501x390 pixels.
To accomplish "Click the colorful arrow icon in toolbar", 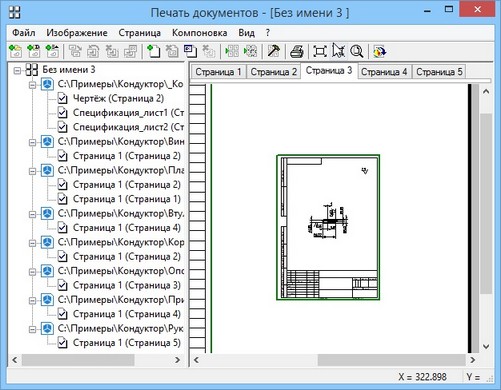I will coord(379,52).
